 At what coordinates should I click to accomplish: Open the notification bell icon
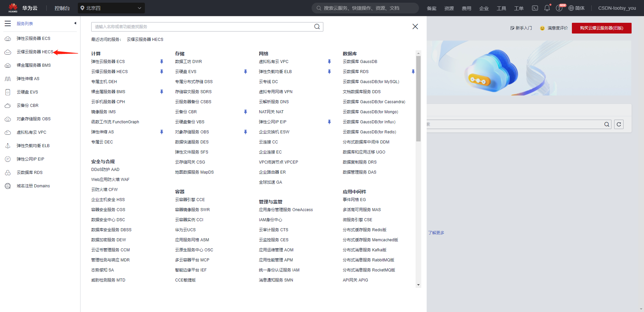click(547, 8)
